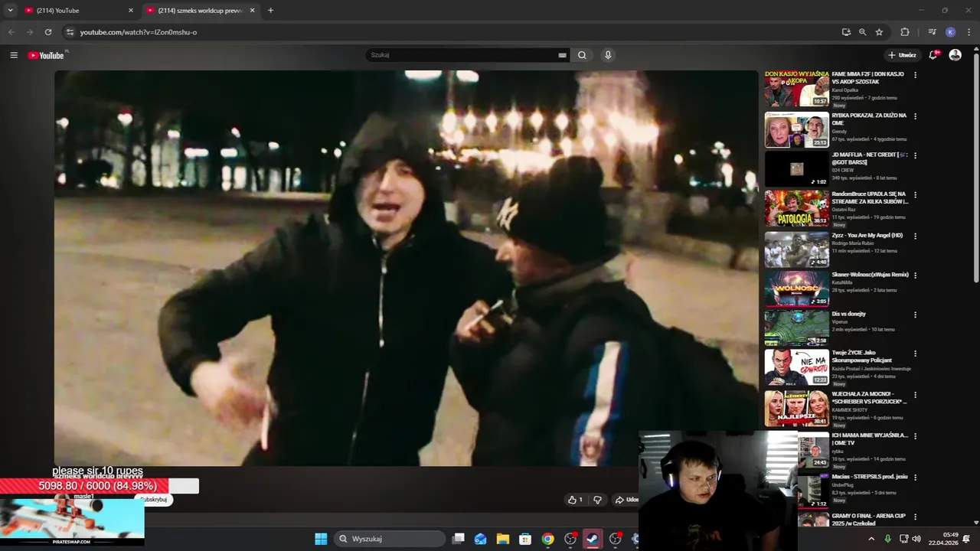Open the on-screen keyboard icon in search box

(563, 55)
